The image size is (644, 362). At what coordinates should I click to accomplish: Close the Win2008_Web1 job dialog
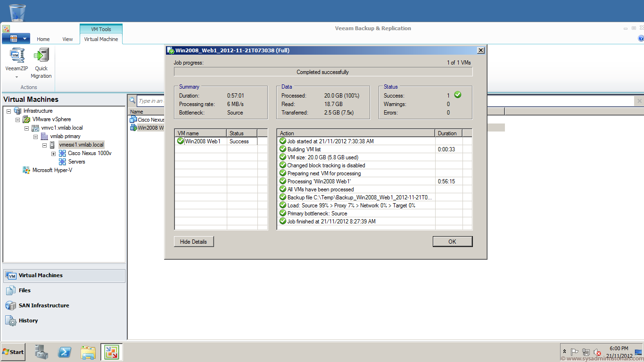[480, 50]
